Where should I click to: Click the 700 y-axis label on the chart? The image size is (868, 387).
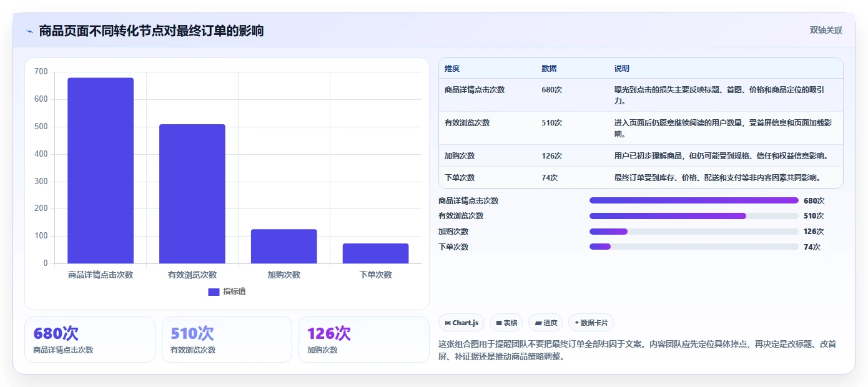[41, 72]
